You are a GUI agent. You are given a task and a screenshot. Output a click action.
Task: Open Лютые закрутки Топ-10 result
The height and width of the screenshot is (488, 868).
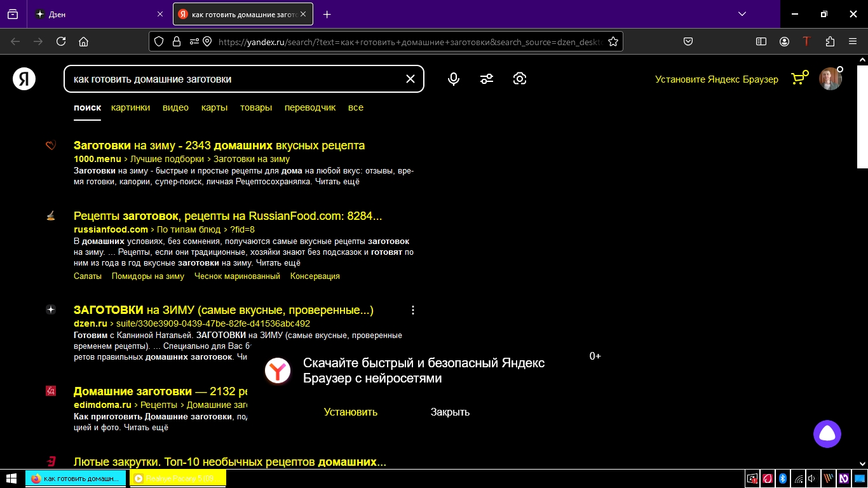click(x=230, y=462)
